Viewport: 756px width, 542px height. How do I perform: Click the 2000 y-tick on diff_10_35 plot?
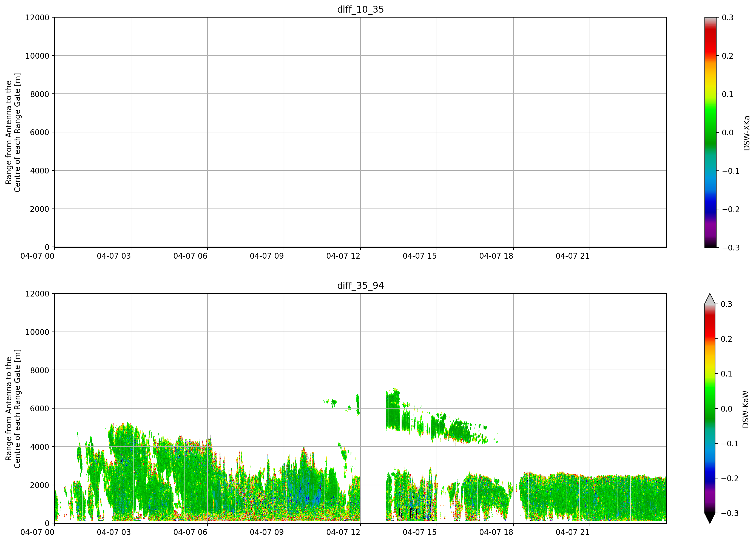click(x=40, y=209)
